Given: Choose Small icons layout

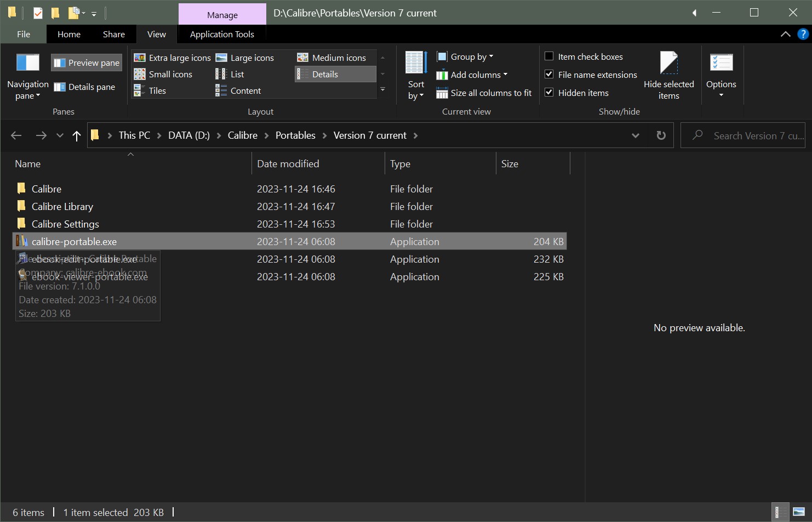Looking at the screenshot, I should (x=163, y=74).
